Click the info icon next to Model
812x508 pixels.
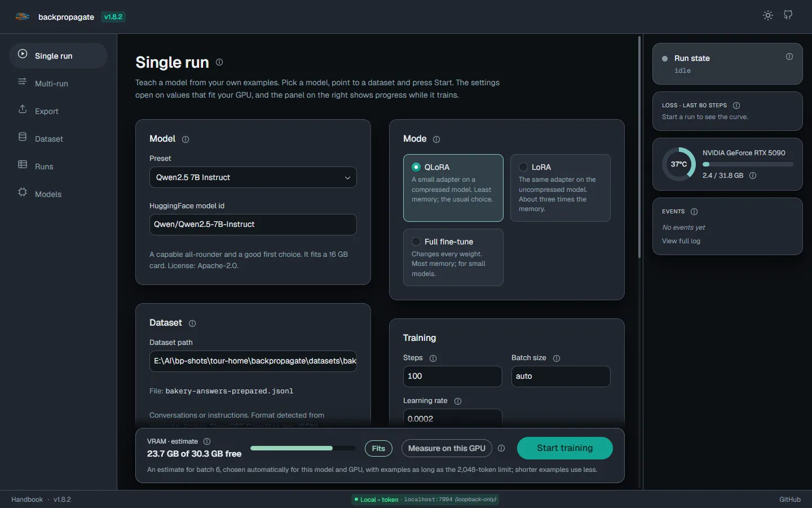coord(186,139)
